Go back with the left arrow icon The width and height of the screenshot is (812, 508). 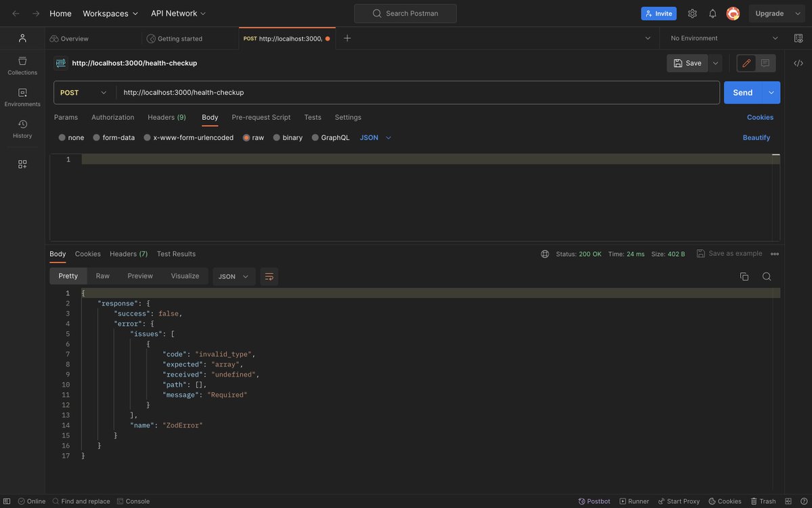click(x=16, y=14)
